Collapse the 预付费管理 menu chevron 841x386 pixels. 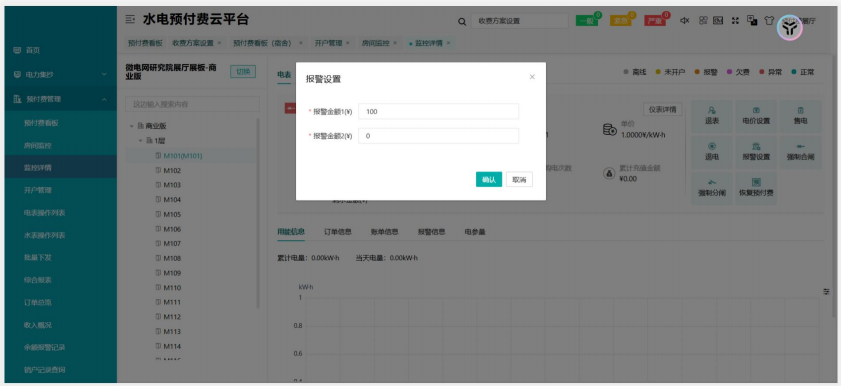(x=104, y=99)
